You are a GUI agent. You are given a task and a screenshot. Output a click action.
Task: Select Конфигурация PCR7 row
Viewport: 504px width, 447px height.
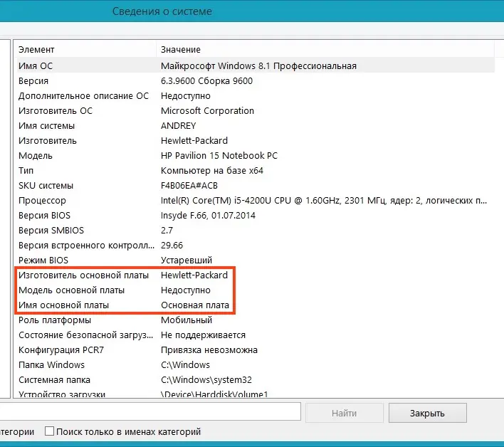(x=254, y=350)
